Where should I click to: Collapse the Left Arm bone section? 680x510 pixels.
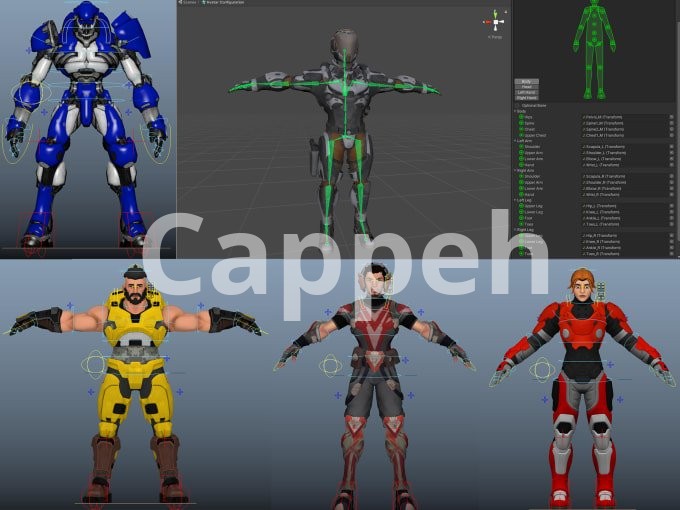tap(516, 143)
